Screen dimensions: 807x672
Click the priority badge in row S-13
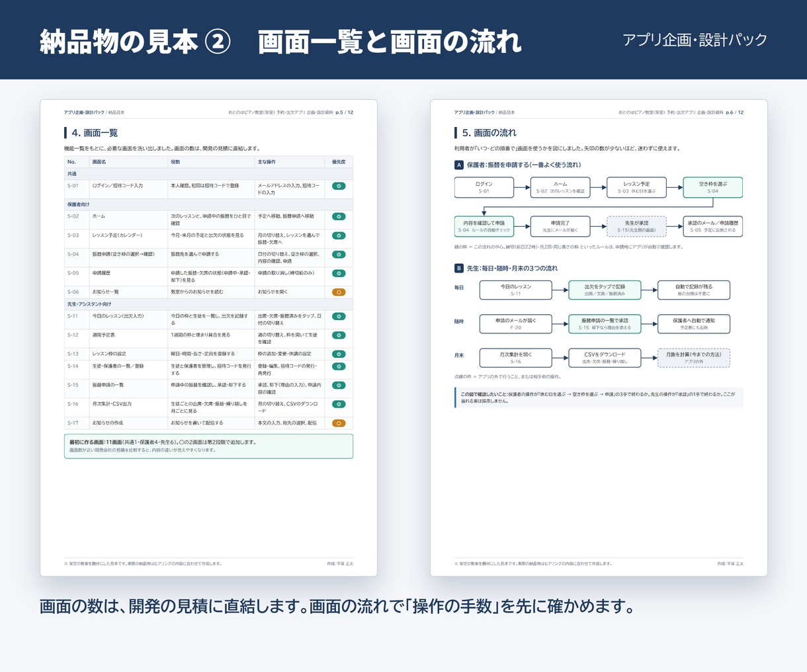339,354
